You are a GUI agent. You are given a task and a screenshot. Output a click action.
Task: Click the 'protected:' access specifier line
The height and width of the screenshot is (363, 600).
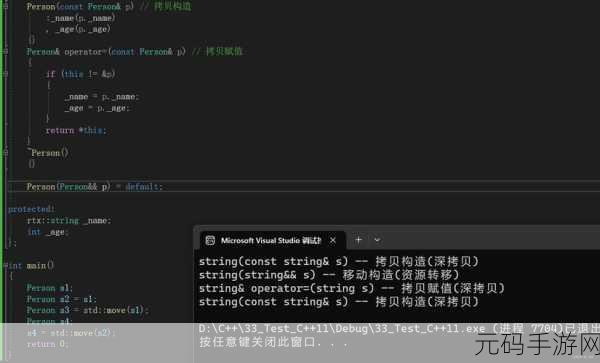[31, 209]
